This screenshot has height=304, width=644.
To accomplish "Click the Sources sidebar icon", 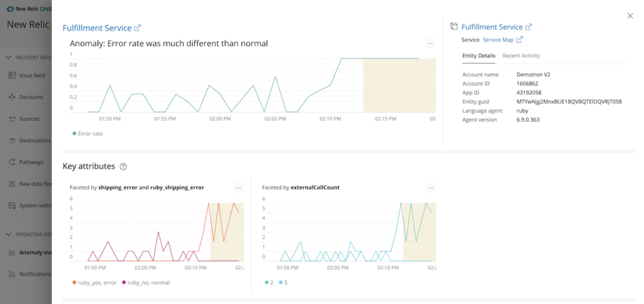I will tap(11, 119).
